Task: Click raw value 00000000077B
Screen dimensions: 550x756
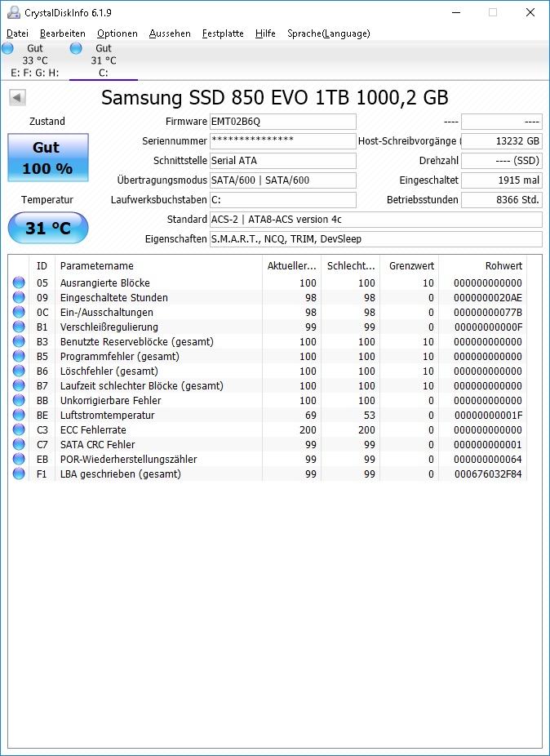Action: [488, 313]
